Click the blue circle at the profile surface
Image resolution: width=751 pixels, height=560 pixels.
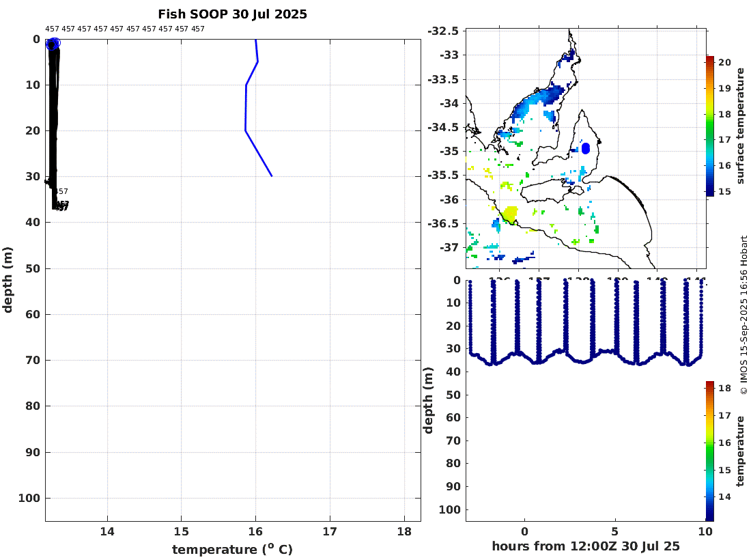53,44
